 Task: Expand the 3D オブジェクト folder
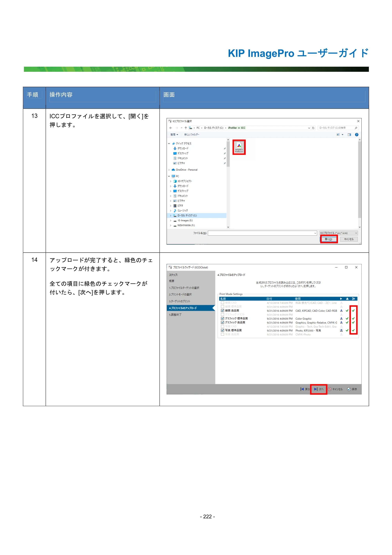click(x=171, y=181)
